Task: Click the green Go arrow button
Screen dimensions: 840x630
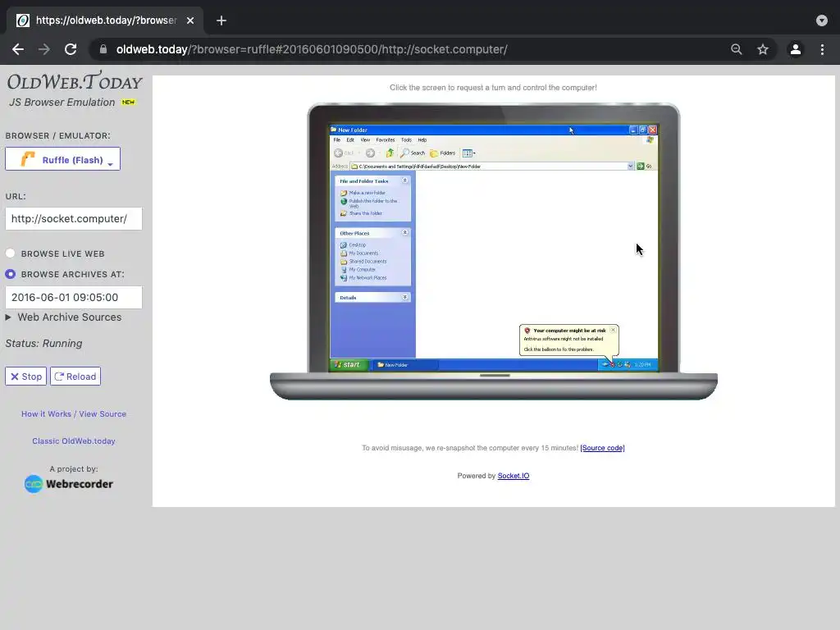Action: pyautogui.click(x=640, y=166)
